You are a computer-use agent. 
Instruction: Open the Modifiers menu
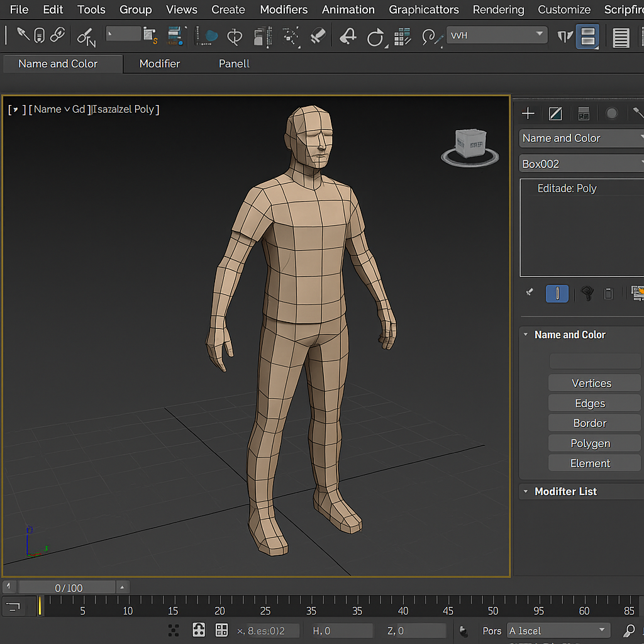pos(284,9)
